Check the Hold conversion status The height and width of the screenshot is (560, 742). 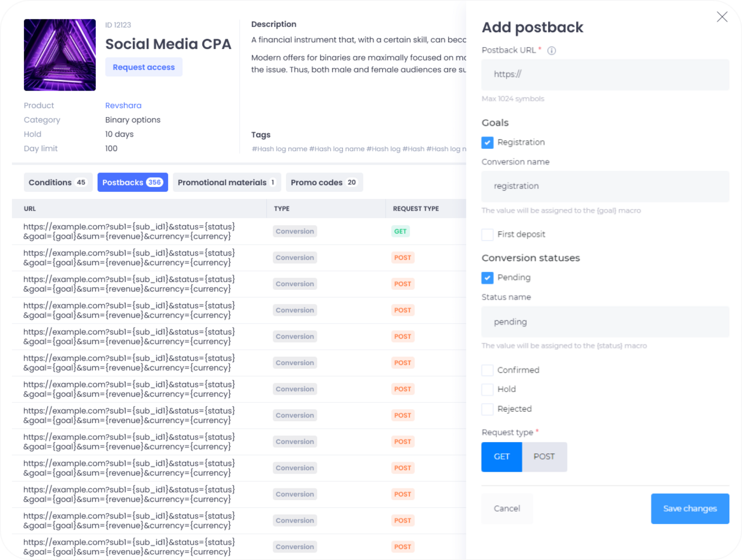pyautogui.click(x=487, y=389)
